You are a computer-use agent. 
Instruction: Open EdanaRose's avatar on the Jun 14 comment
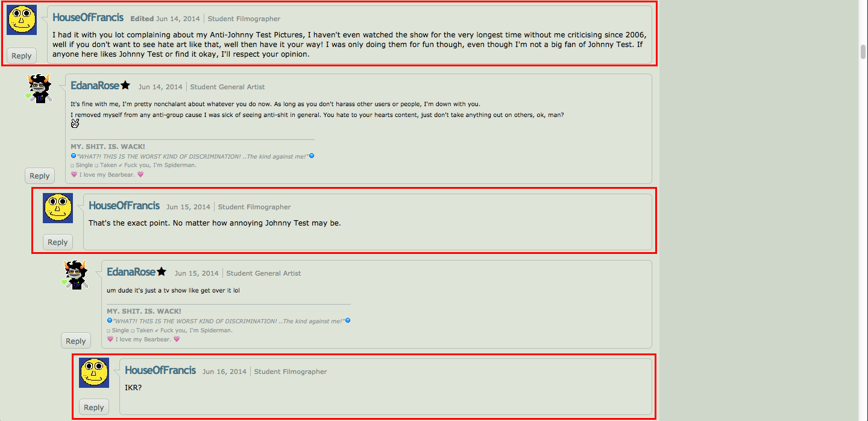[40, 88]
